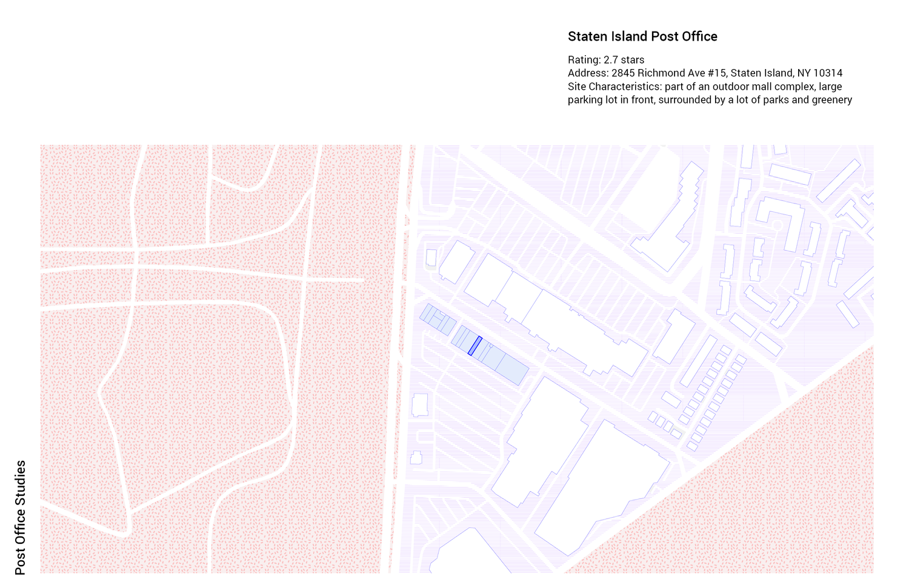Click the 'Site Characteristics' description text
909x588 pixels.
coord(710,93)
